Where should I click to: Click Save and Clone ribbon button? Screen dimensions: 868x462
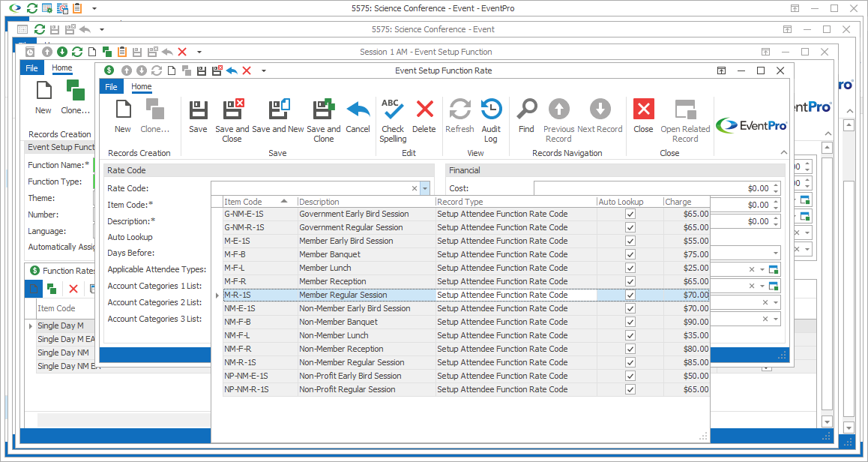coord(324,121)
